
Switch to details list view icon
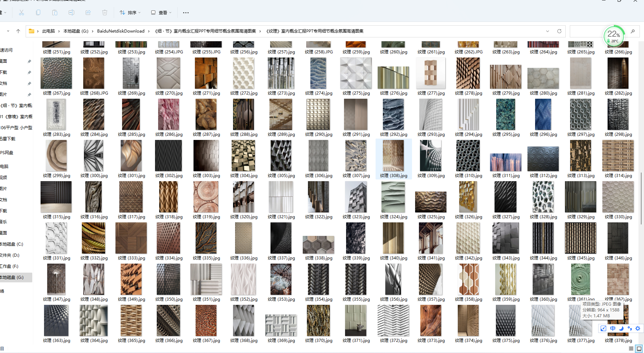tap(631, 348)
